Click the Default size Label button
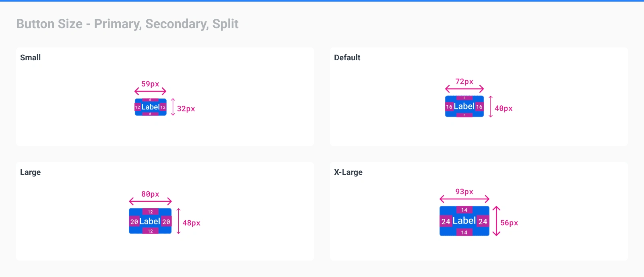 (x=464, y=107)
